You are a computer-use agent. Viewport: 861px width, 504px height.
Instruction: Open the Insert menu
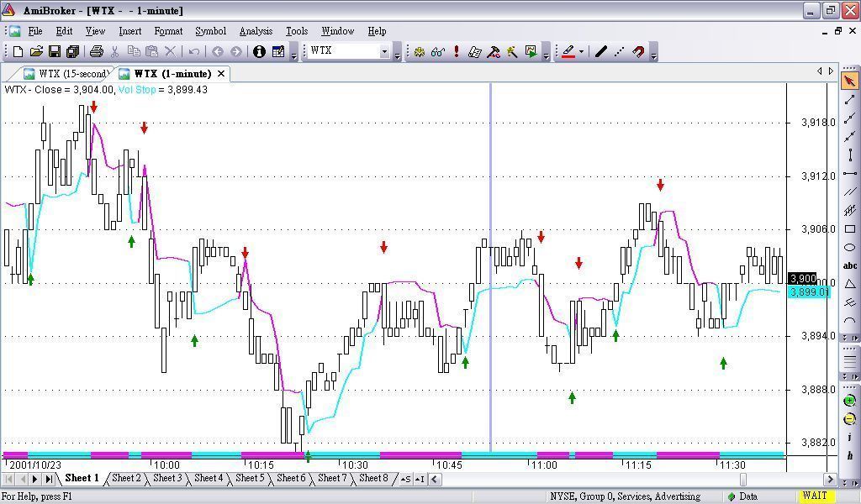pos(130,31)
